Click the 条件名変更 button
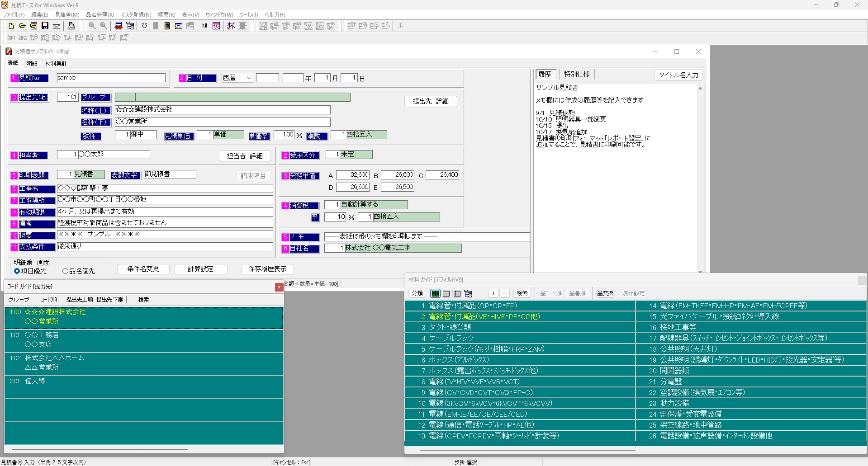Image resolution: width=868 pixels, height=466 pixels. pyautogui.click(x=143, y=269)
